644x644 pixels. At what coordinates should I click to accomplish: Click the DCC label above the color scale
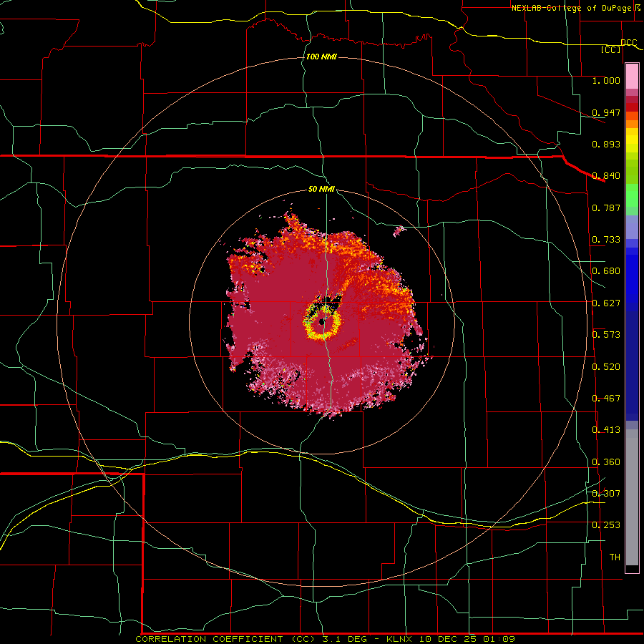tap(628, 42)
